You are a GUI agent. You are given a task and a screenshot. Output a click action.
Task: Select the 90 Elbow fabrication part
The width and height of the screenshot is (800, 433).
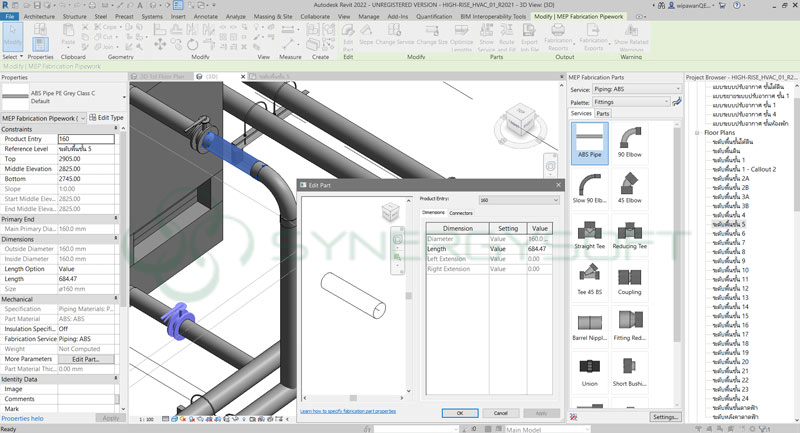point(630,138)
